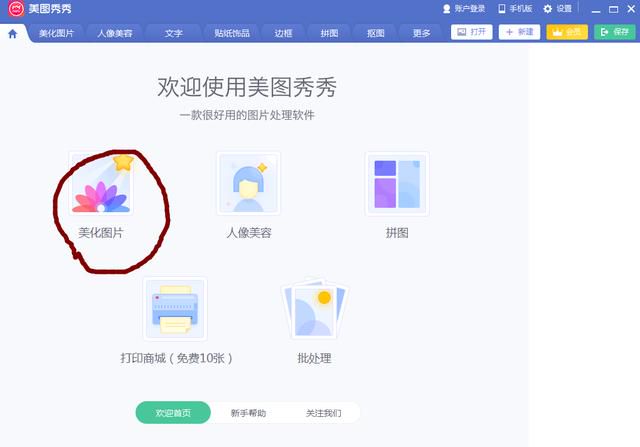Open the 打印商城 printer icon

tap(175, 309)
